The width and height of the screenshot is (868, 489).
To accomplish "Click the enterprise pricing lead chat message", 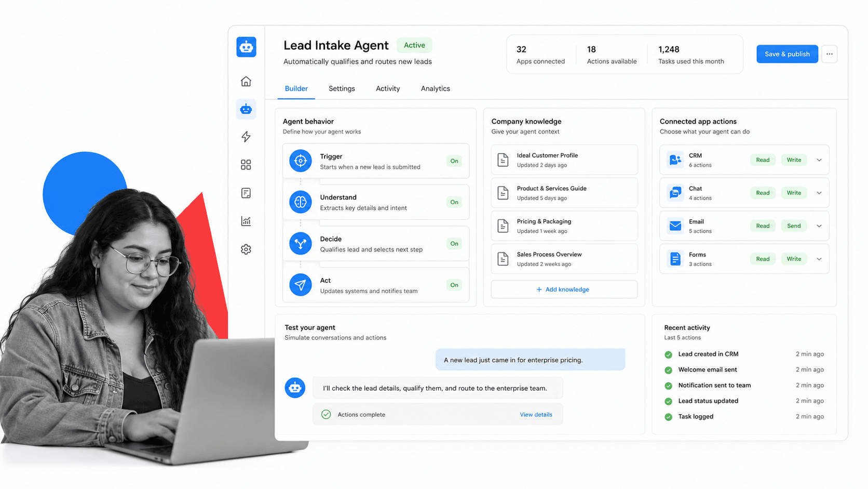I will pos(530,360).
